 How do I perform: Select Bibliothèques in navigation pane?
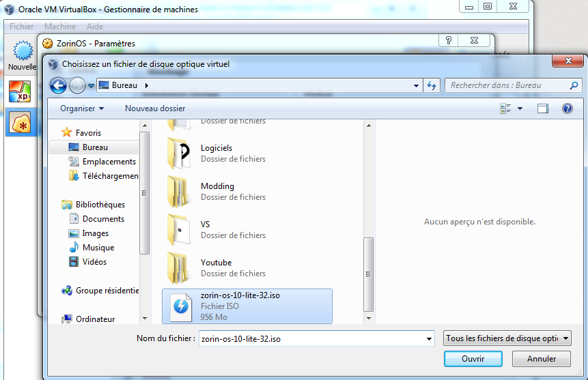pos(100,205)
